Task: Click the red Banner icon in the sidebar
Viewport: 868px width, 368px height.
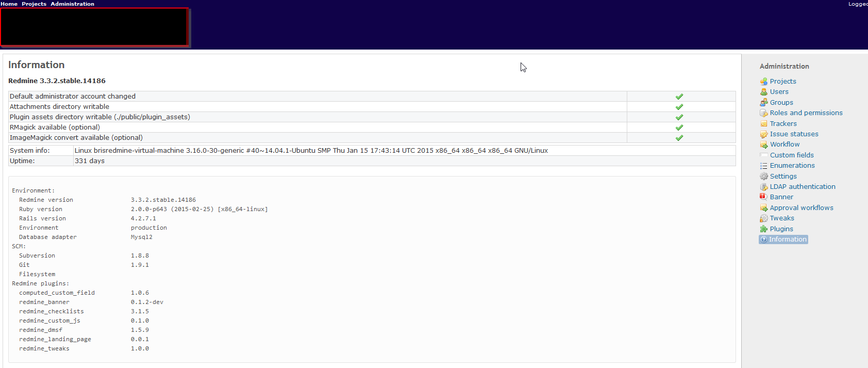Action: point(763,197)
